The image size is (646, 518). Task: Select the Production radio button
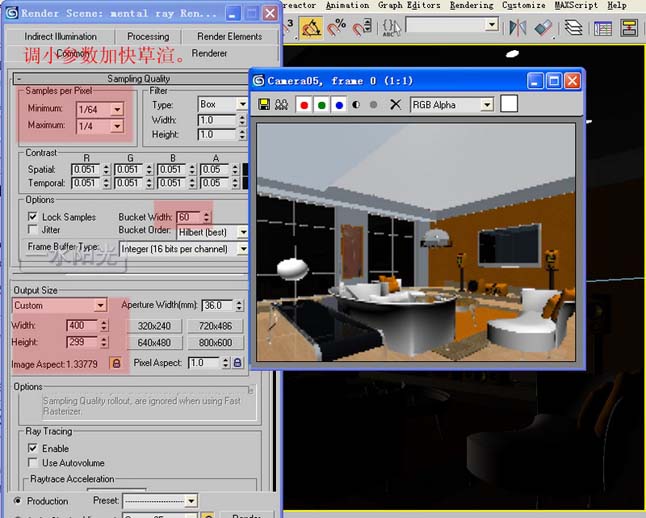17,501
